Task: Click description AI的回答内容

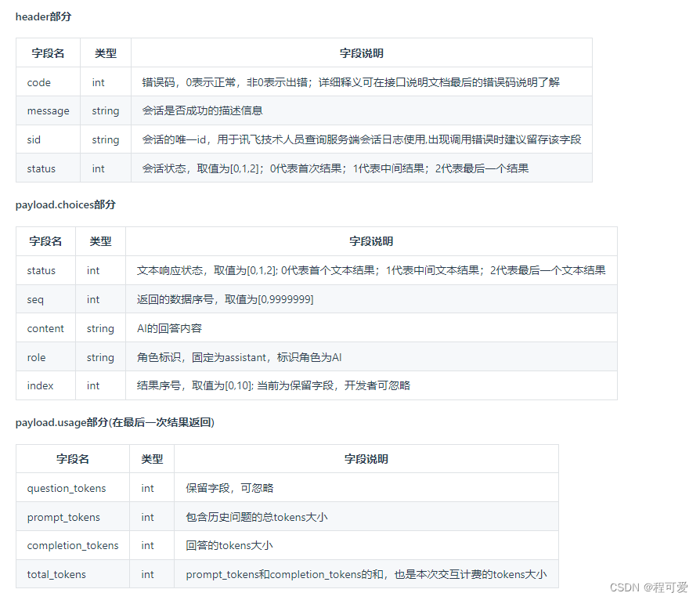Action: (169, 328)
